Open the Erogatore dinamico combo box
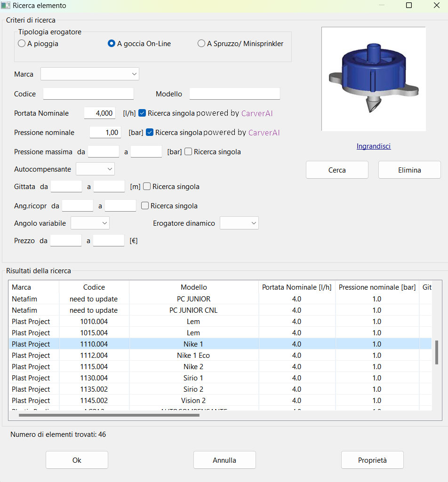Screen dimensions: 448x482 [239, 223]
